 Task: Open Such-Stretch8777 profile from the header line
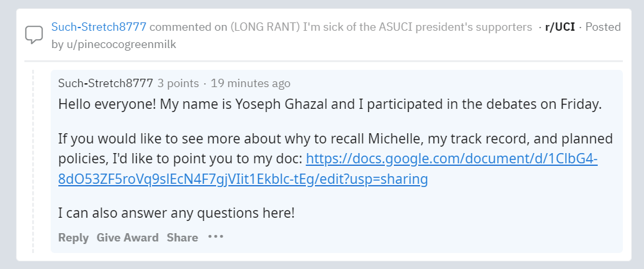tap(99, 27)
